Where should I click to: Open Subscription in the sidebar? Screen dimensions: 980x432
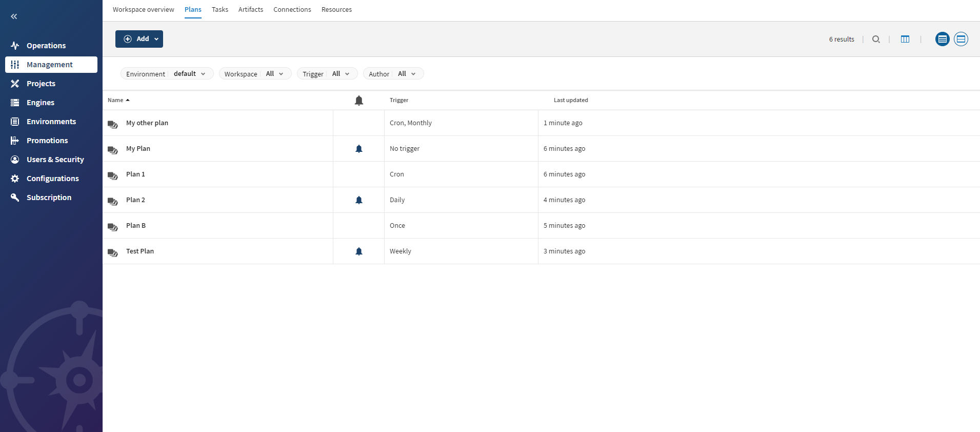[x=51, y=198]
